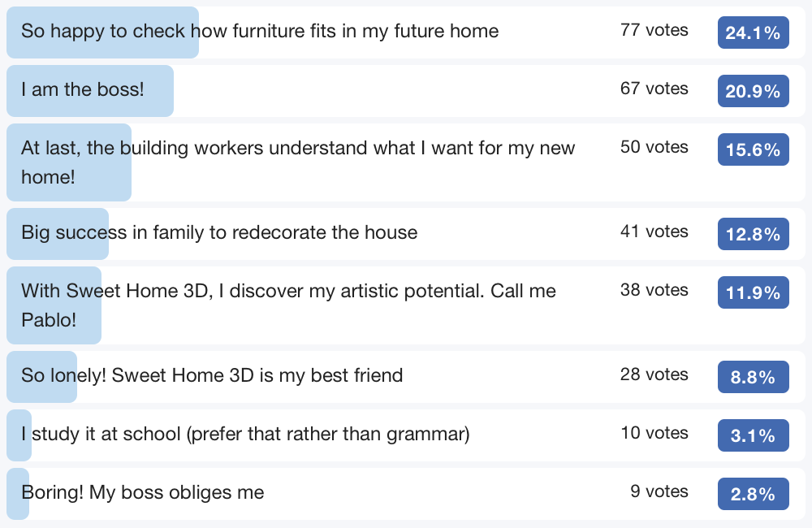Select the 15.6% result badge
This screenshot has width=812, height=528.
753,149
